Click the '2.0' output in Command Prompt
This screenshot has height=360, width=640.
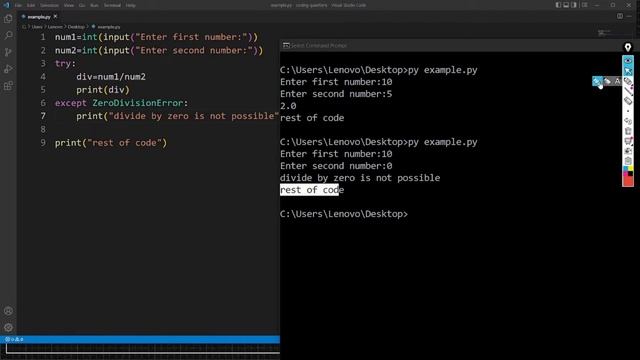point(288,106)
